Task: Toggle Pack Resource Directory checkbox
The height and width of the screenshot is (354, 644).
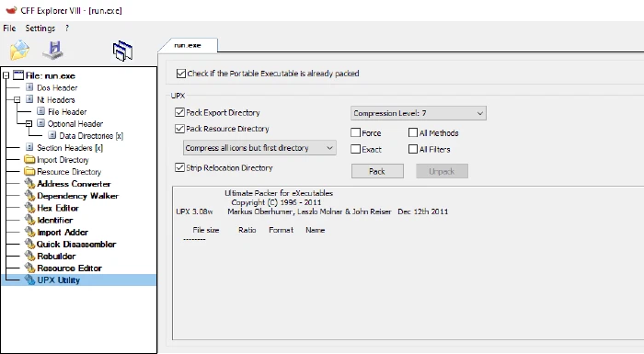Action: coord(179,129)
